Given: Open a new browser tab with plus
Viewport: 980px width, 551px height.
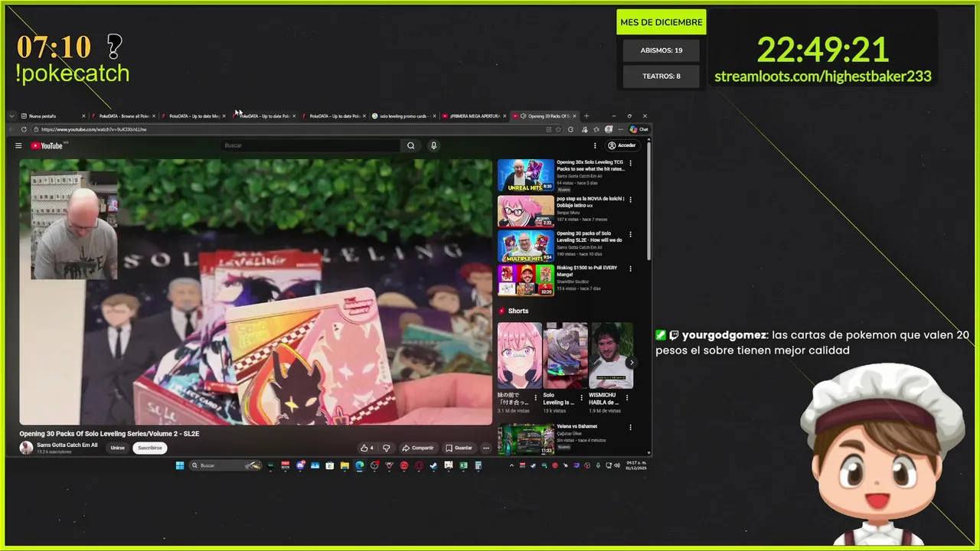Looking at the screenshot, I should (586, 116).
